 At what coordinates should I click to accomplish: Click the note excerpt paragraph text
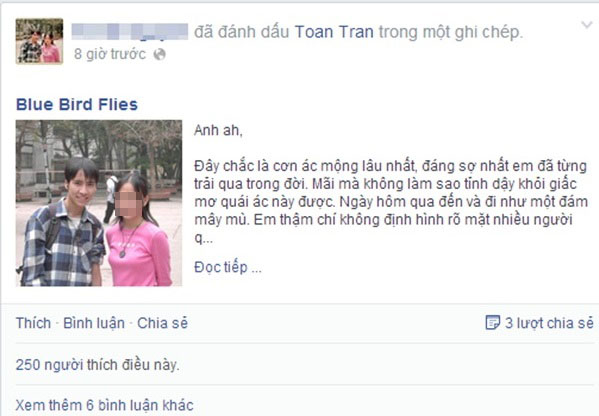[x=390, y=202]
